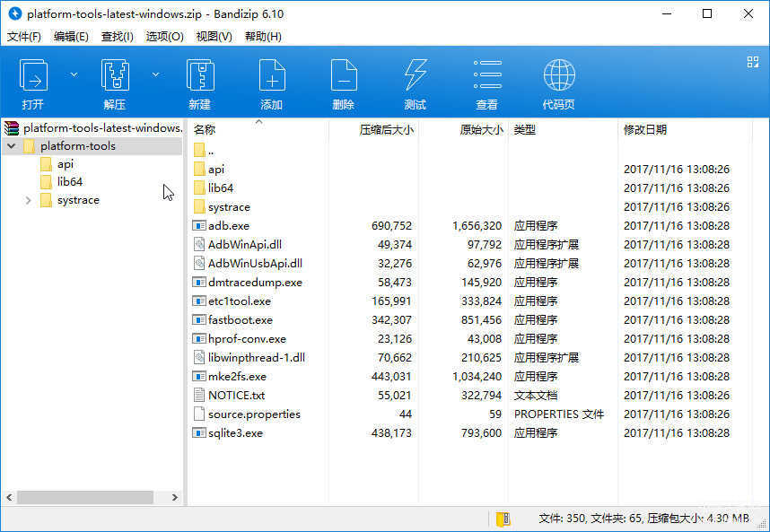Click the AdbWinUsbApi.dll file icon

point(199,264)
